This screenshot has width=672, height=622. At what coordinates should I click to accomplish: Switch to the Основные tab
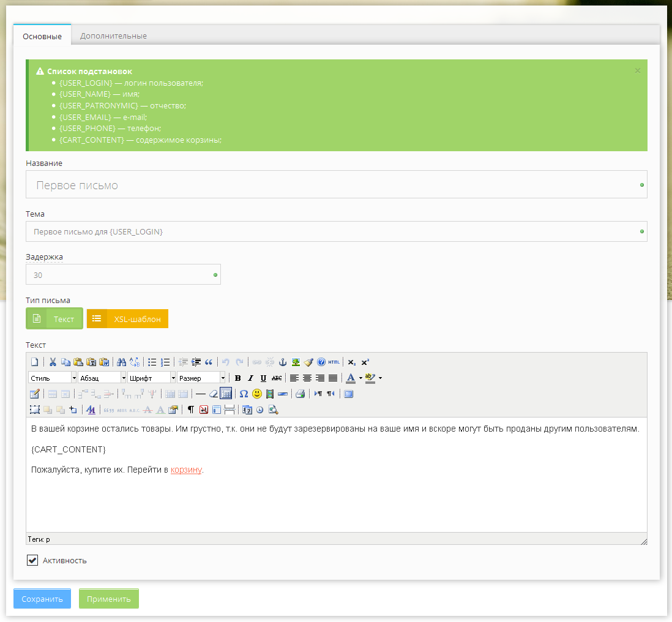click(42, 36)
